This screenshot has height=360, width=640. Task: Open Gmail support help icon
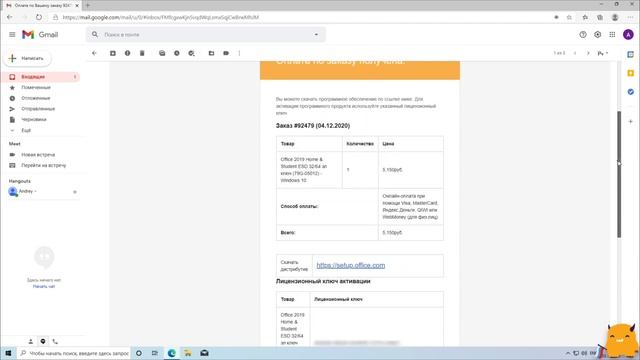pos(583,35)
